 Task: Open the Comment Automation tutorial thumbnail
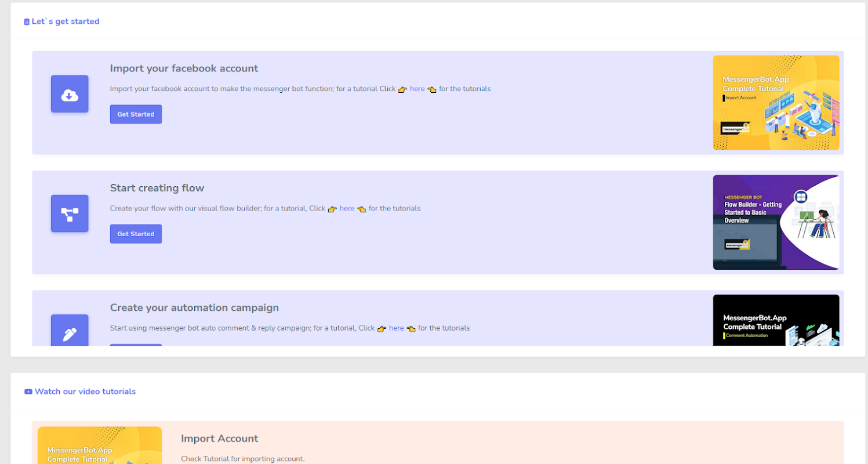pos(776,320)
